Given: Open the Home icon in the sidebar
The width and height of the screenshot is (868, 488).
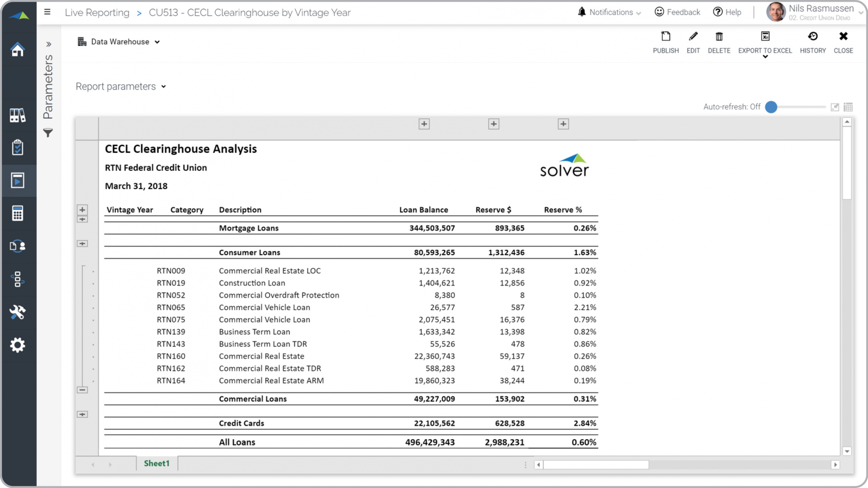Looking at the screenshot, I should (18, 50).
